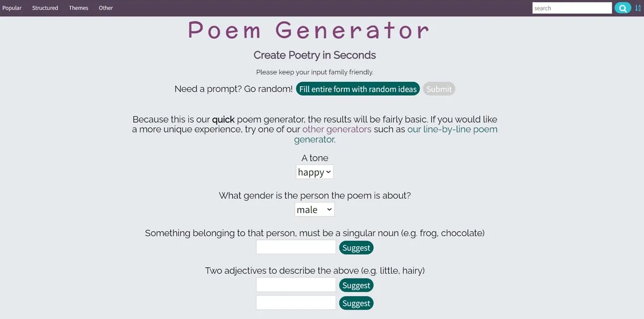Click the magnifying glass search icon
This screenshot has width=644, height=319.
tap(622, 8)
